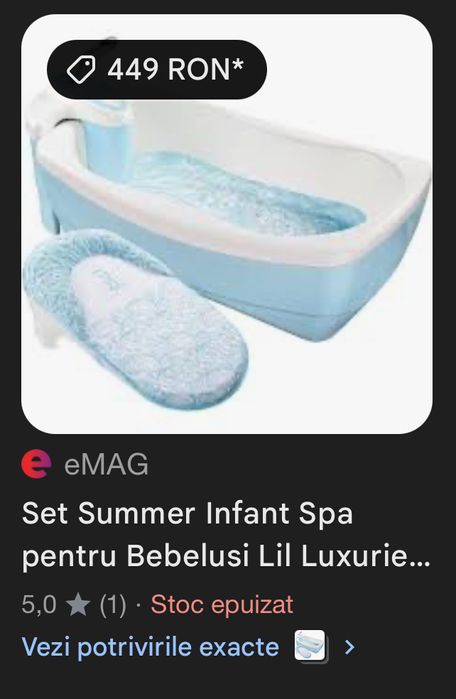
Task: Click the Stoc epuizat status text
Action: pos(222,604)
